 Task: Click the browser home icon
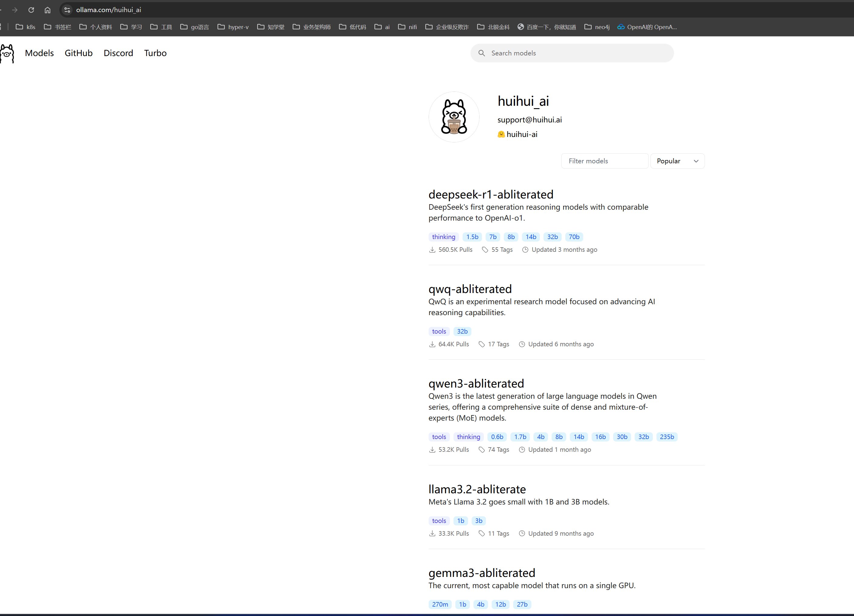pyautogui.click(x=48, y=10)
